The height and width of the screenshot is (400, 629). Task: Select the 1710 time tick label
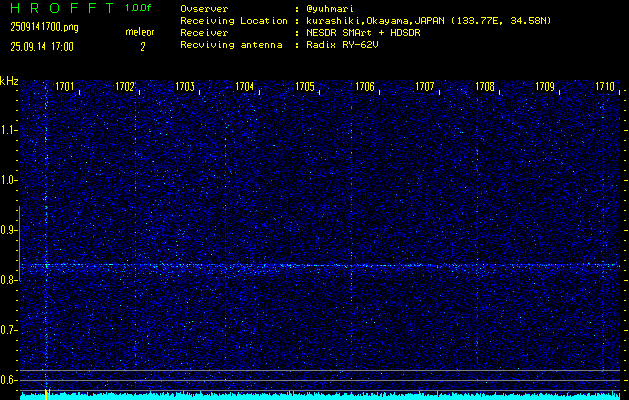coord(605,86)
